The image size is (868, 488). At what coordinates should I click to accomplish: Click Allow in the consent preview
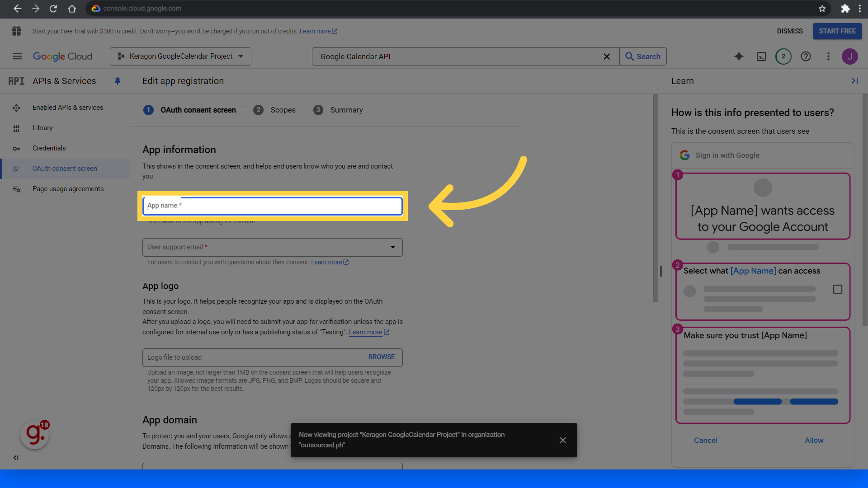coord(814,440)
